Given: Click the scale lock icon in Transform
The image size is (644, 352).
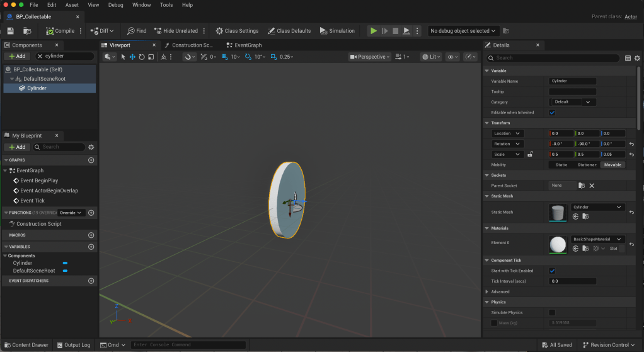Looking at the screenshot, I should click(531, 154).
